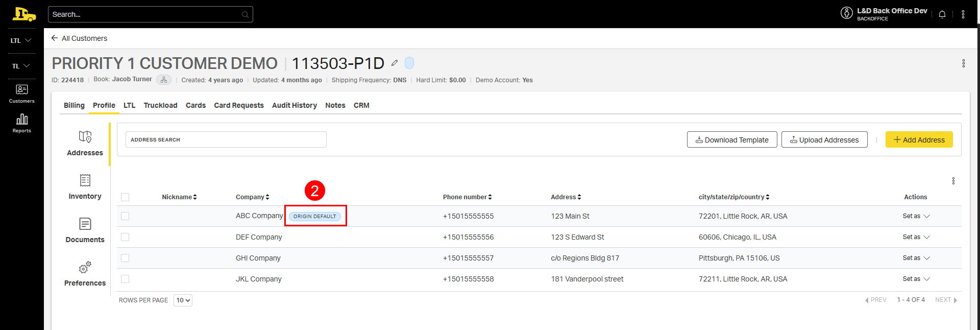Image resolution: width=980 pixels, height=330 pixels.
Task: Open the Documents section
Action: [x=85, y=231]
